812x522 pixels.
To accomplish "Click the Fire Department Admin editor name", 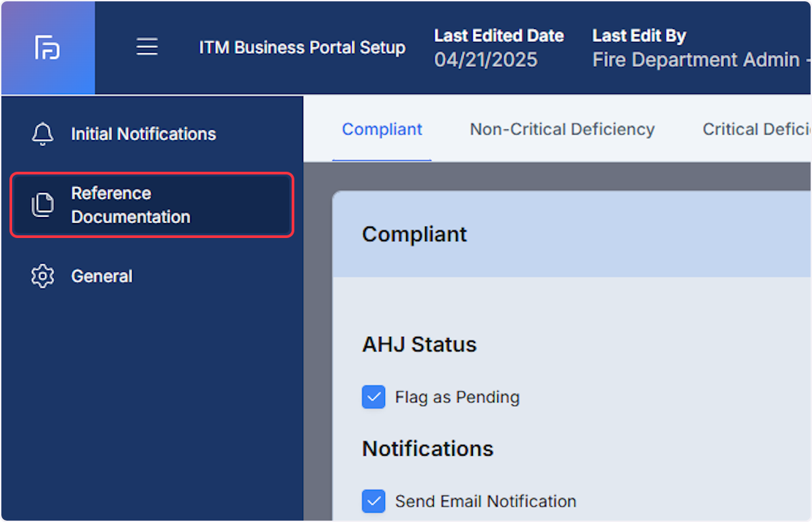I will [x=702, y=60].
